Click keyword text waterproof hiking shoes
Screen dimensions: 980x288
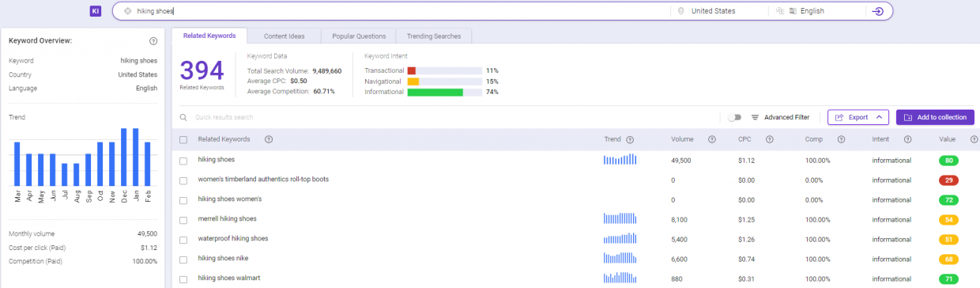click(x=233, y=238)
